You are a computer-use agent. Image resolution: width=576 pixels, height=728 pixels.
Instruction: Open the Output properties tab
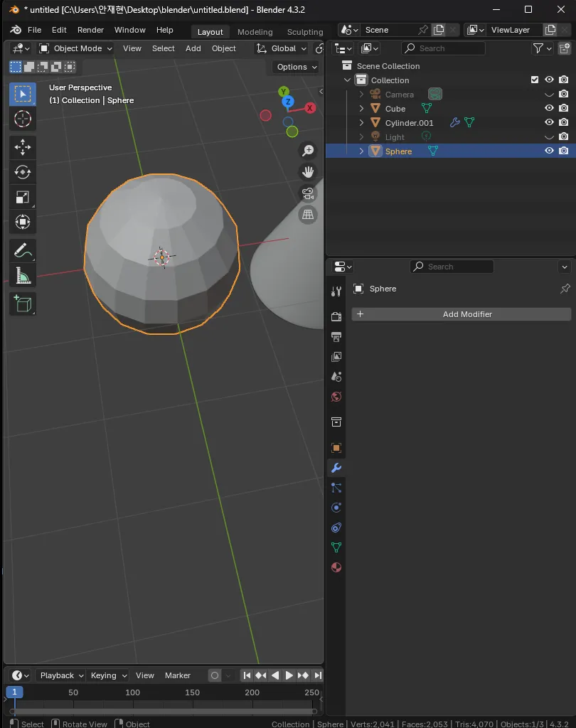click(336, 336)
